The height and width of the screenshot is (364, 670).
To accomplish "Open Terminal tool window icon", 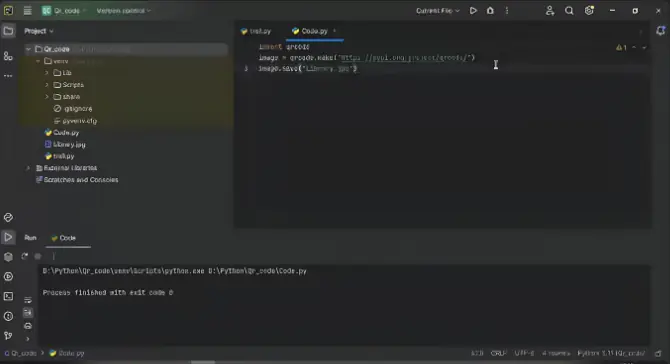I will (x=8, y=296).
